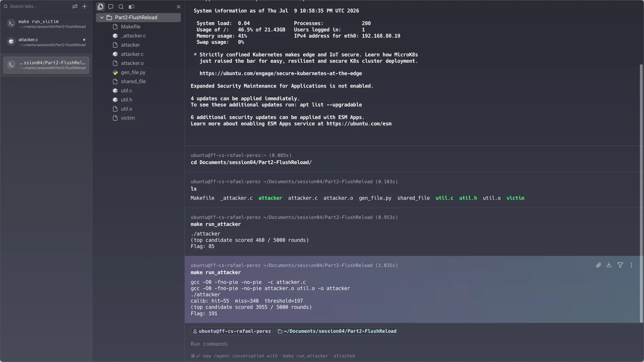Image resolution: width=644 pixels, height=362 pixels.
Task: Select attacker binary in file tree
Action: coord(130,45)
